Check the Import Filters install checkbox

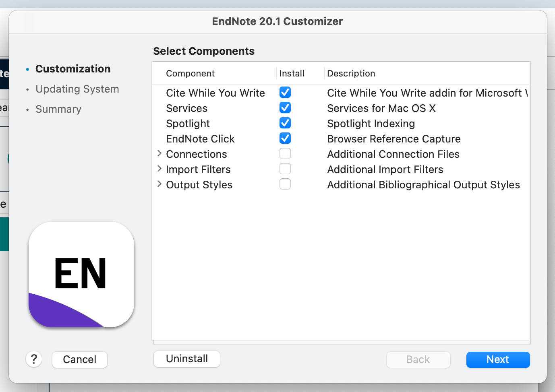click(x=285, y=169)
